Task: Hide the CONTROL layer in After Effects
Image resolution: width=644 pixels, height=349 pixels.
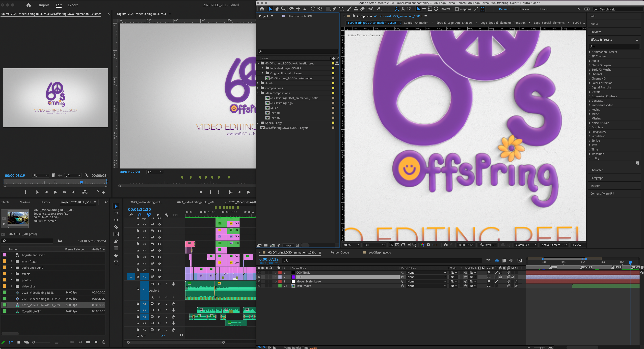Action: [259, 273]
